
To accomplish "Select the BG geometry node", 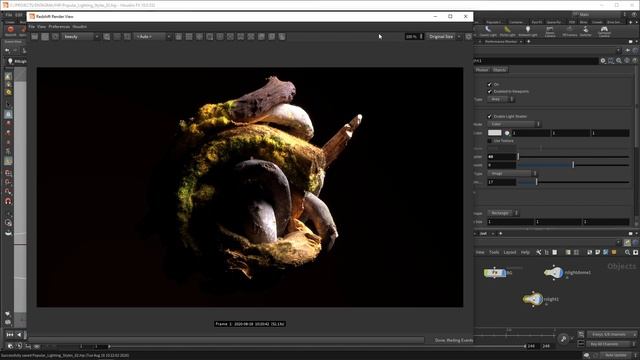I will (495, 272).
